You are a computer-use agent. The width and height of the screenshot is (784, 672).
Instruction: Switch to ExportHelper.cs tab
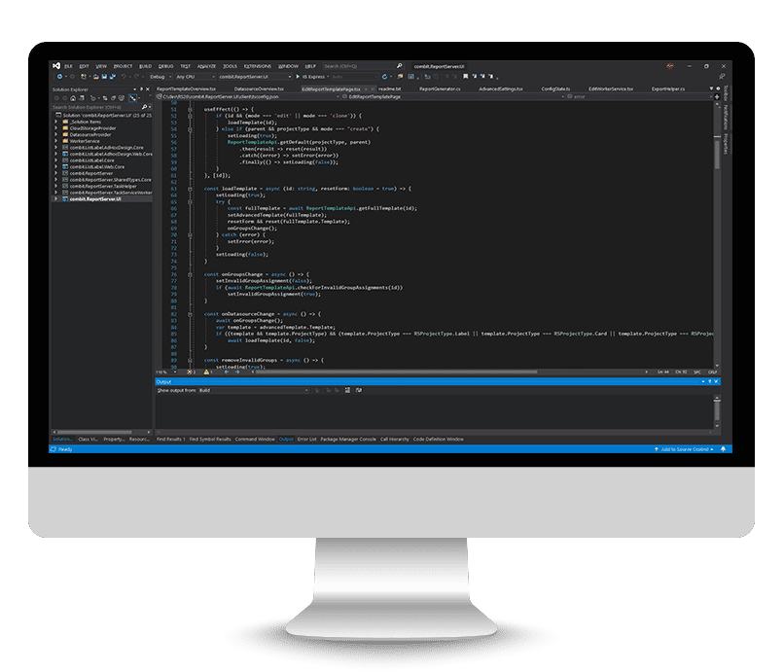(x=668, y=89)
